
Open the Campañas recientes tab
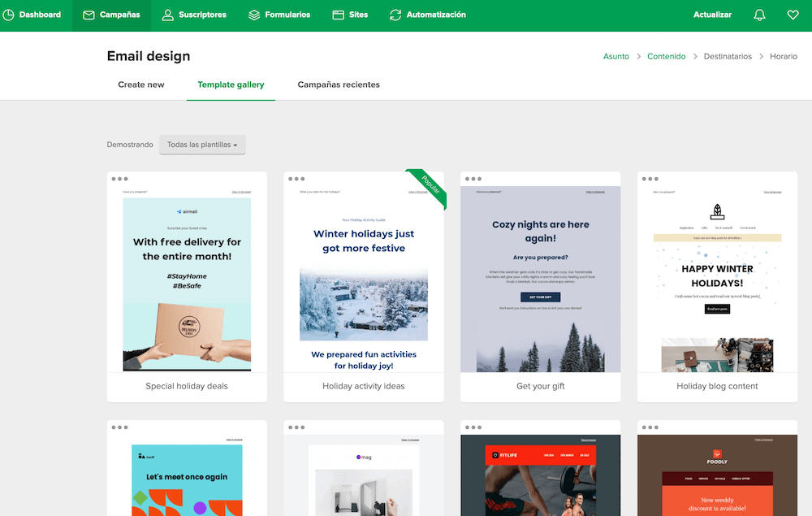click(339, 85)
